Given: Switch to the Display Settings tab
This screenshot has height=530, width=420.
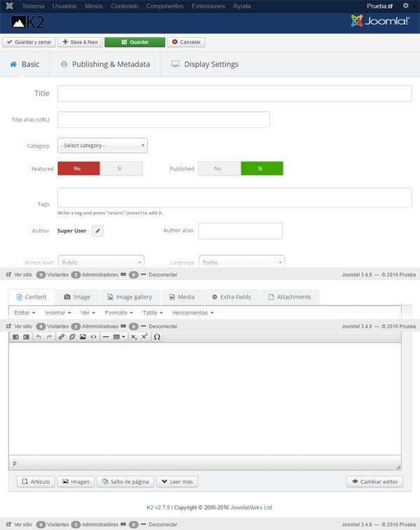Looking at the screenshot, I should pyautogui.click(x=205, y=64).
